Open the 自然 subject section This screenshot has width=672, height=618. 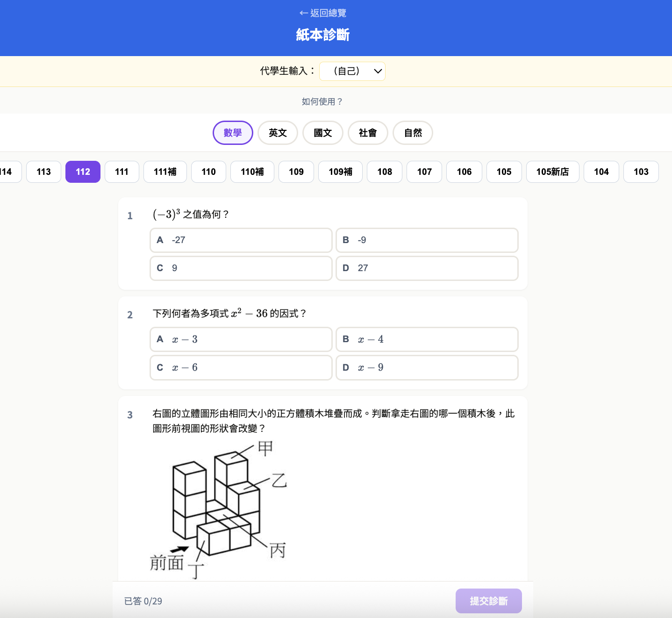413,133
